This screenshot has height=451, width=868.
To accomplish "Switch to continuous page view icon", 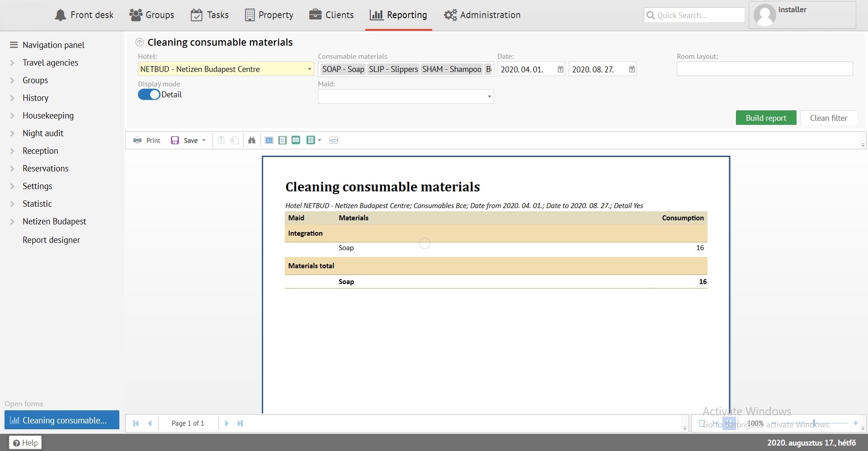I will tap(283, 140).
